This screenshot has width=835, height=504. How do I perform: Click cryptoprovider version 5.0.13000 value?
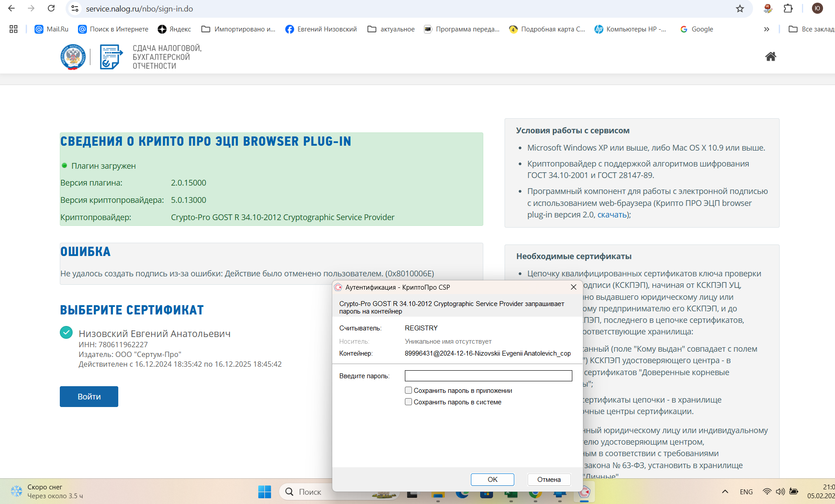click(188, 200)
